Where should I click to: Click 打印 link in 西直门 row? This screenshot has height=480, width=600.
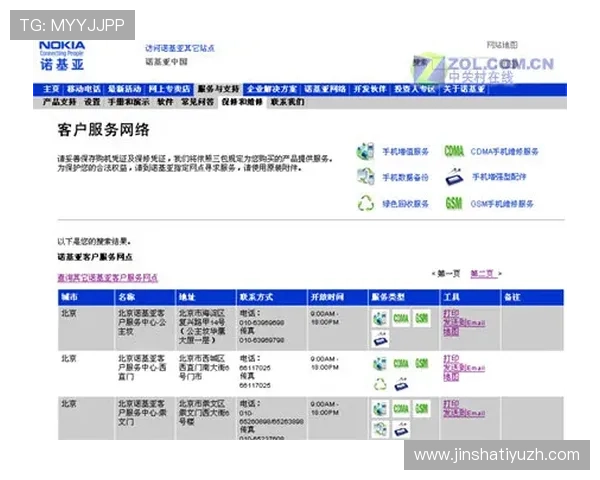(451, 359)
